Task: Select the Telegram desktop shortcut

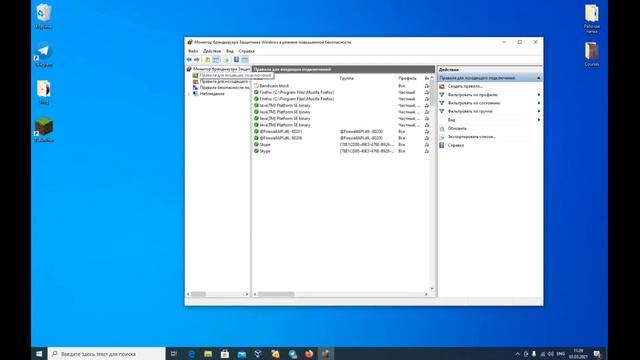Action: 43,54
